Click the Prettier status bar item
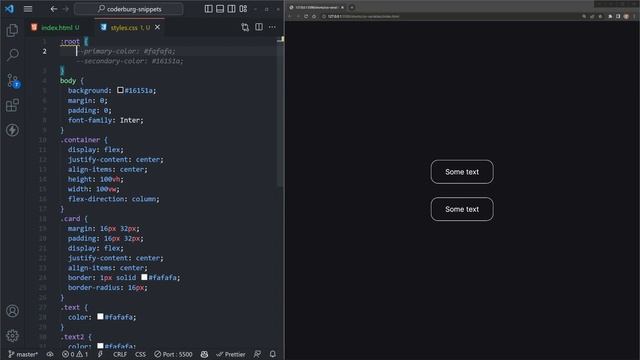The image size is (640, 360). 231,354
